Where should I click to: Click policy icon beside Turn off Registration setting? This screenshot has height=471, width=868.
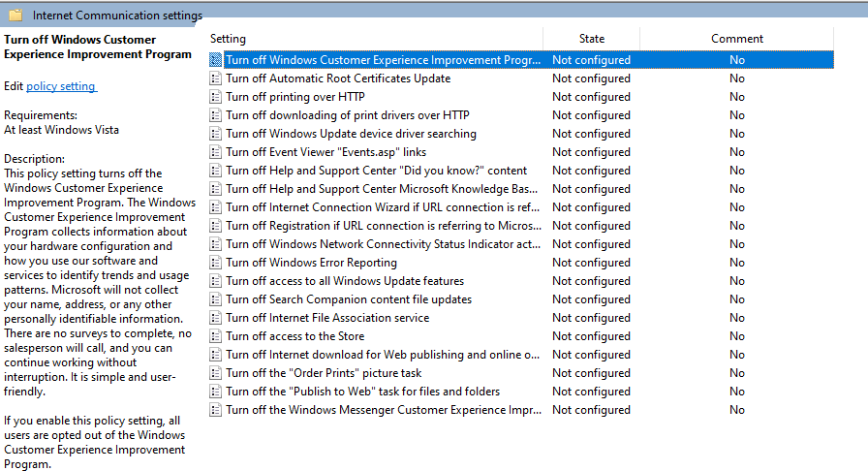tap(215, 226)
